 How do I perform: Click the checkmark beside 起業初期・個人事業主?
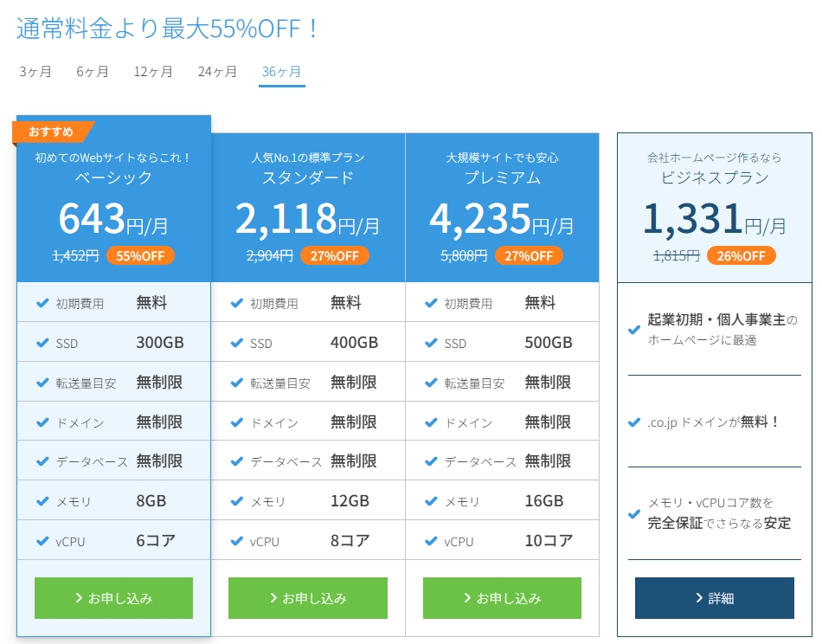[635, 329]
